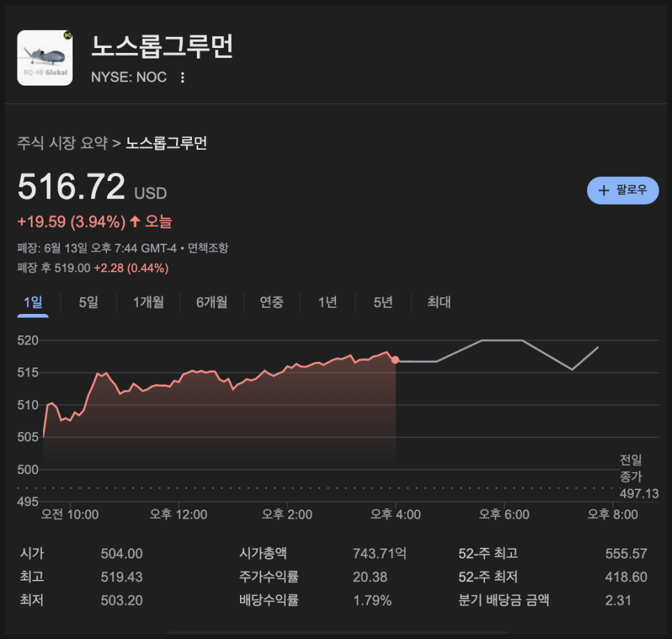
Task: Click the after-hours price 519.00
Action: point(72,268)
